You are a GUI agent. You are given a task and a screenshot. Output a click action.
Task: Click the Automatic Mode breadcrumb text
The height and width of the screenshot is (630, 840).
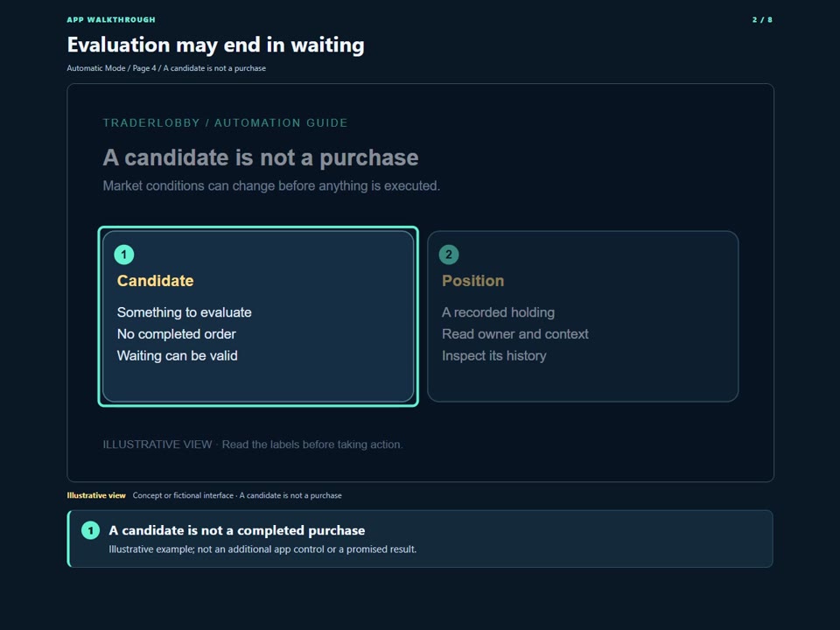tap(96, 68)
